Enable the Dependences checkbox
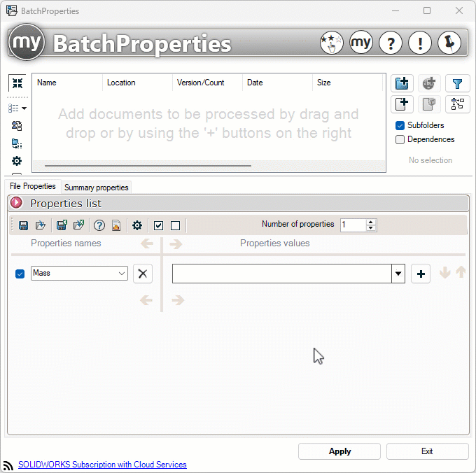The width and height of the screenshot is (476, 473). point(400,139)
